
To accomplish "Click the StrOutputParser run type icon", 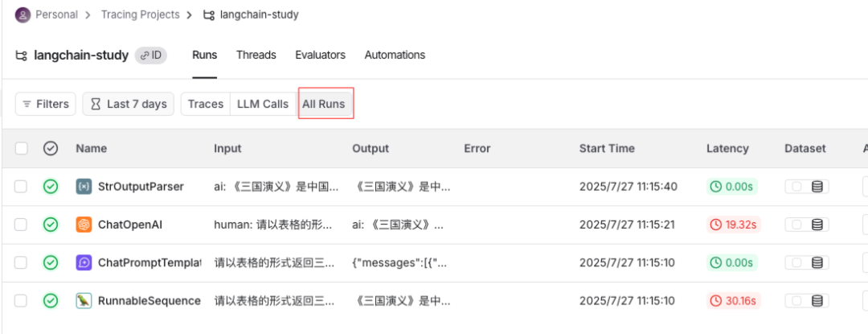I will [x=84, y=187].
